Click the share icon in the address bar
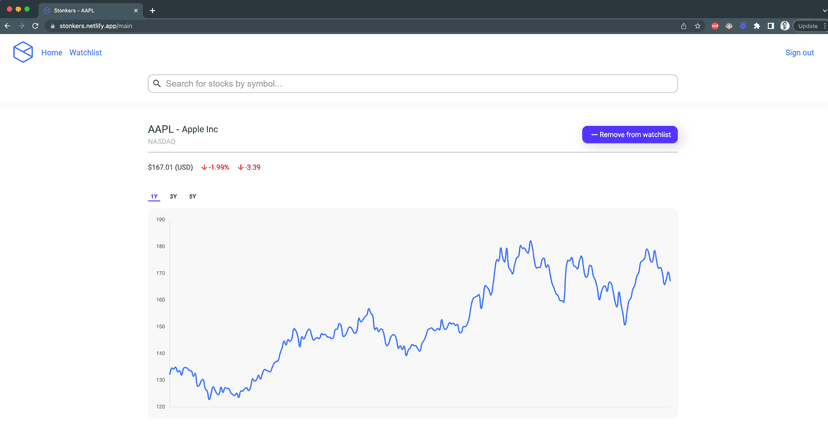Viewport: 828px width, 430px height. click(x=684, y=26)
